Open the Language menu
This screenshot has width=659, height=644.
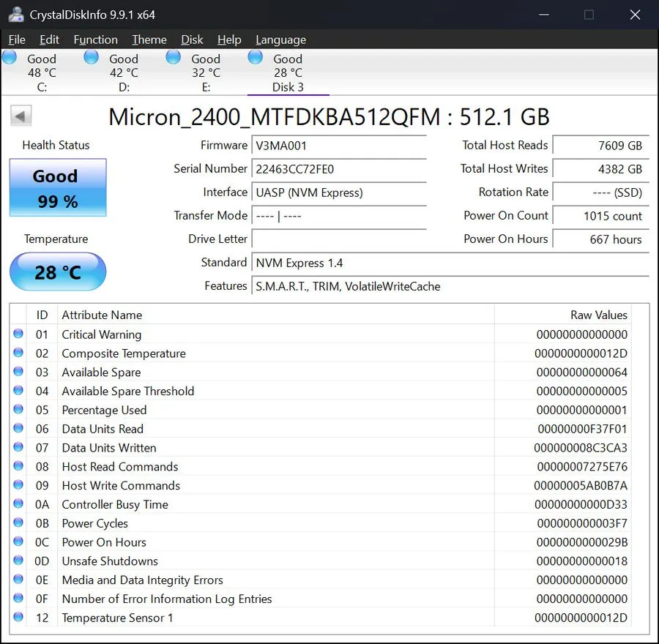pos(280,40)
